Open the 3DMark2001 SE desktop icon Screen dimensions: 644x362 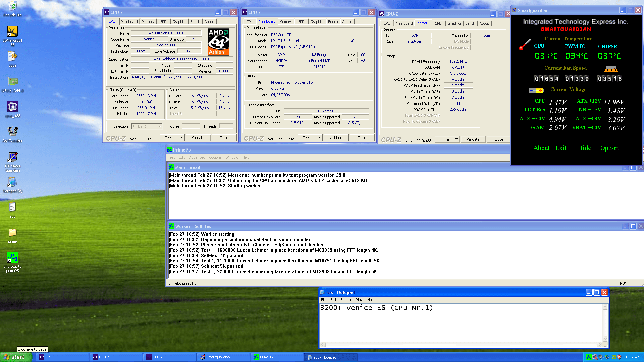[12, 32]
